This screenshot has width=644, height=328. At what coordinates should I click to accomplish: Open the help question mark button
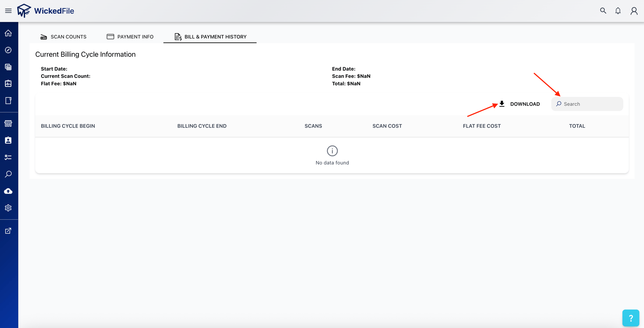631,318
